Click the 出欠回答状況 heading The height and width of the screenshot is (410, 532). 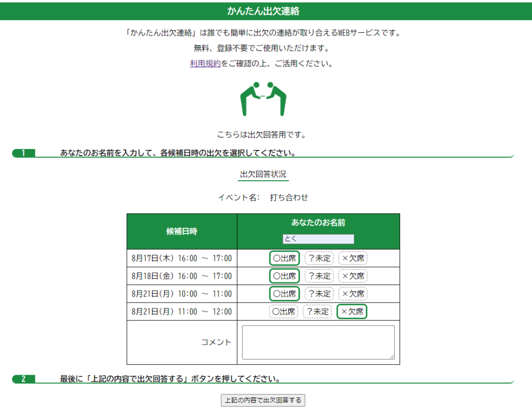[263, 174]
